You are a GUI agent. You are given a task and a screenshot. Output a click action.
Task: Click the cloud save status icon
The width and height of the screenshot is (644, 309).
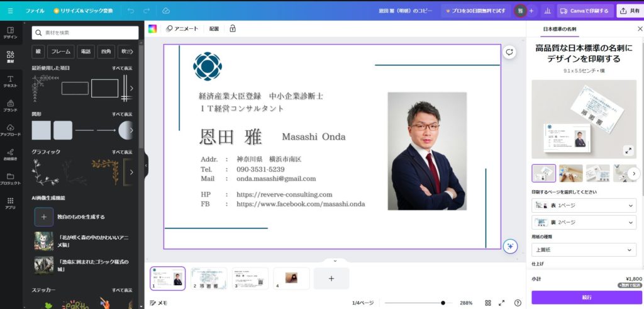(166, 11)
